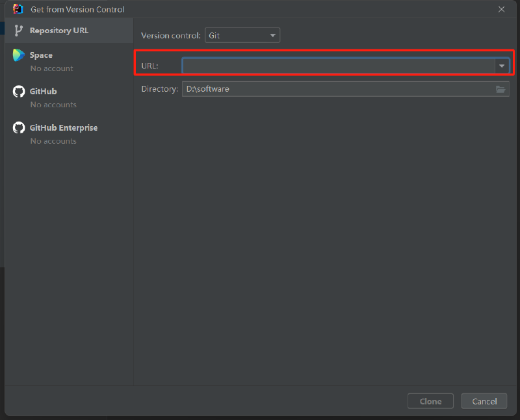Image resolution: width=520 pixels, height=420 pixels.
Task: Click the 'No account' text under Space
Action: [x=52, y=68]
